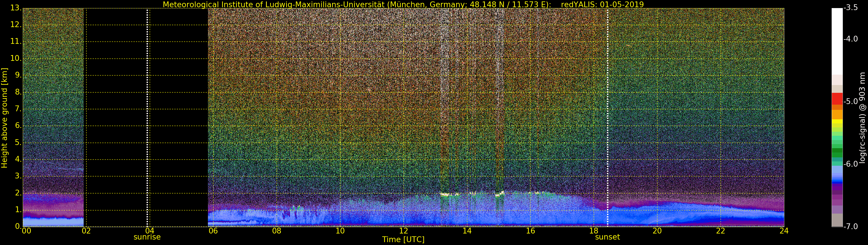Click the white cloud patch near 15 UTC
Screen dimensions: 868x245
click(500, 193)
